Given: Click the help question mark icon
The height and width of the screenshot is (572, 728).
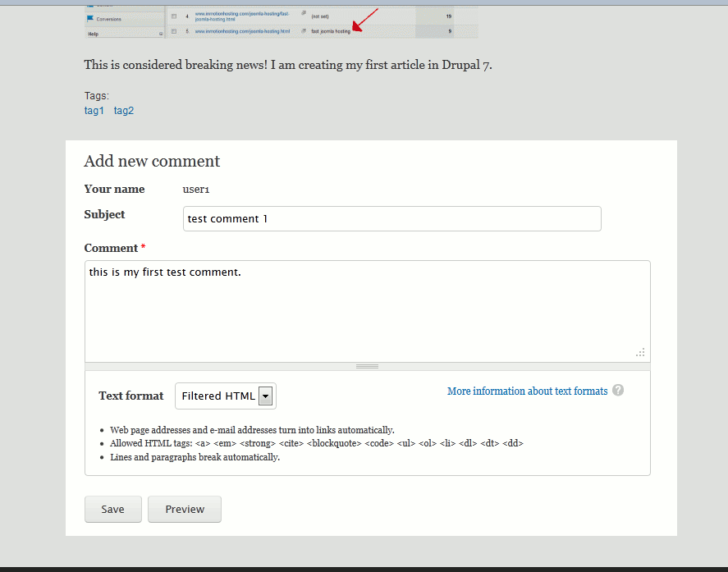Looking at the screenshot, I should 618,391.
